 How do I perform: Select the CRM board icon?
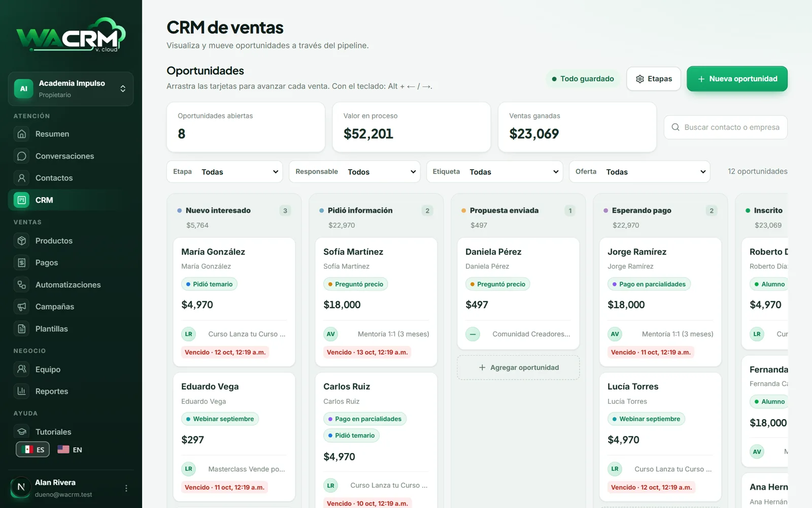pyautogui.click(x=22, y=200)
